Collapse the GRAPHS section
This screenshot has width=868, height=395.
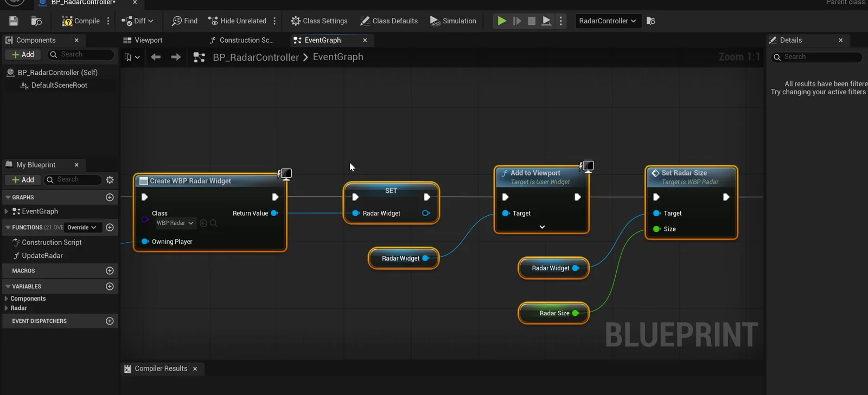8,198
